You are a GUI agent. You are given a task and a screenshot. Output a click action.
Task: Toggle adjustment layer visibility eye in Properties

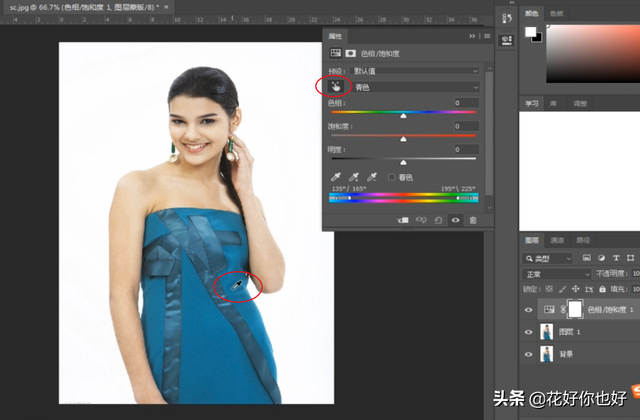pos(456,220)
